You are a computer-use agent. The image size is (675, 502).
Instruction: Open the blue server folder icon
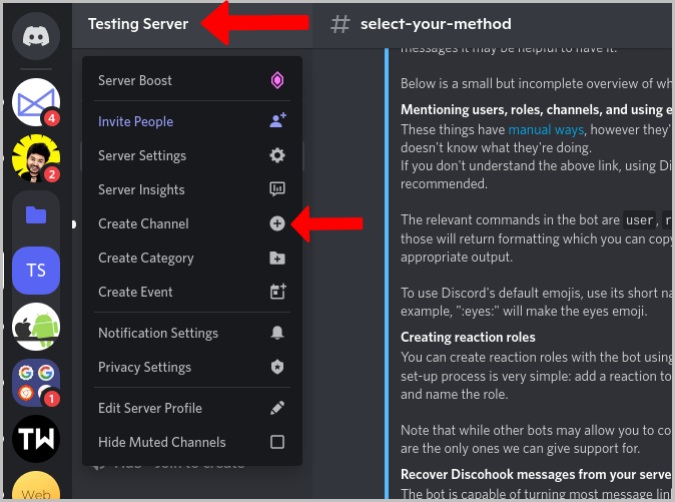pos(36,215)
